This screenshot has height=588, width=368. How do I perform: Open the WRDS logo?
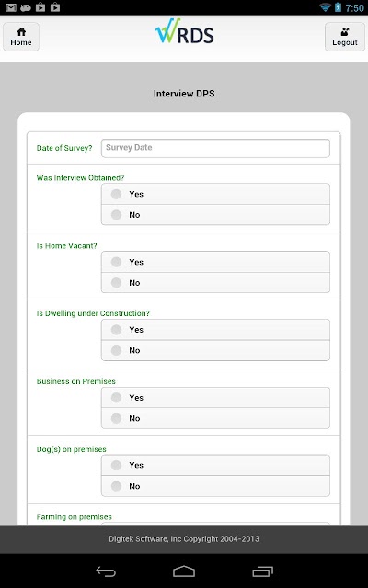(x=184, y=30)
